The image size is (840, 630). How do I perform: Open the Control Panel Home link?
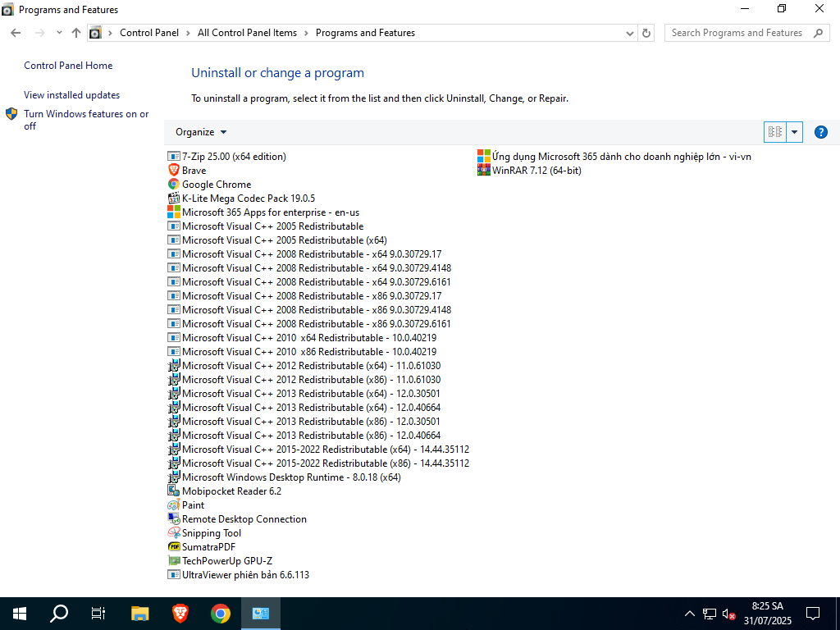coord(68,66)
